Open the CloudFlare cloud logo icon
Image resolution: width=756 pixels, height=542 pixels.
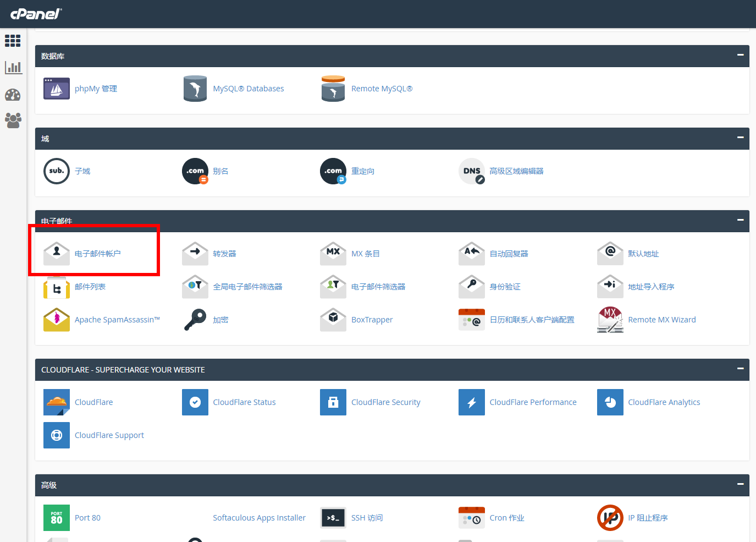57,402
